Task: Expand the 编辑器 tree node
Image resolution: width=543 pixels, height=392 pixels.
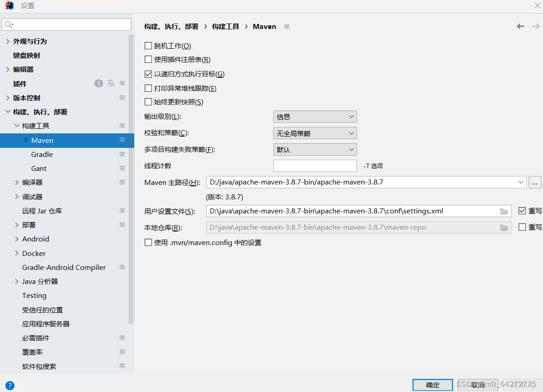Action: [x=8, y=69]
